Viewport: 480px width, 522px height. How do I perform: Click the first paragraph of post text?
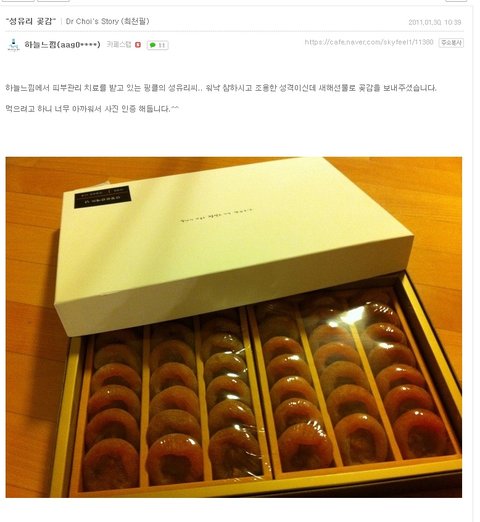tap(221, 88)
